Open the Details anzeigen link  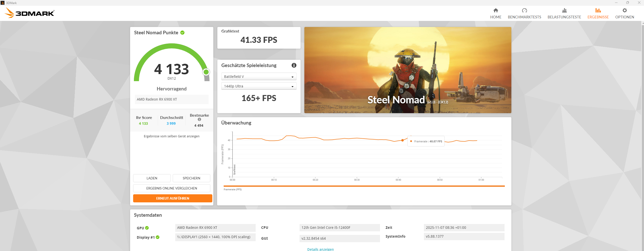point(320,249)
